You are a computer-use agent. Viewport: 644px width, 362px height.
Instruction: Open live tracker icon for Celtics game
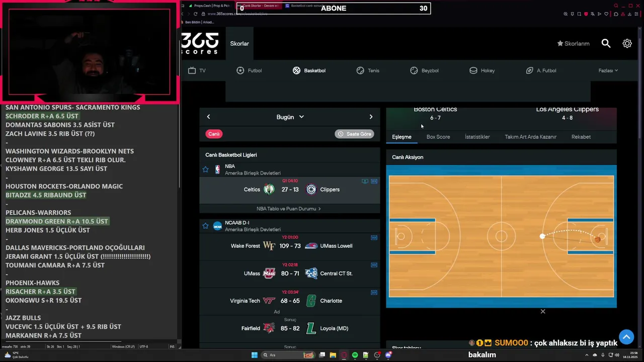click(374, 181)
